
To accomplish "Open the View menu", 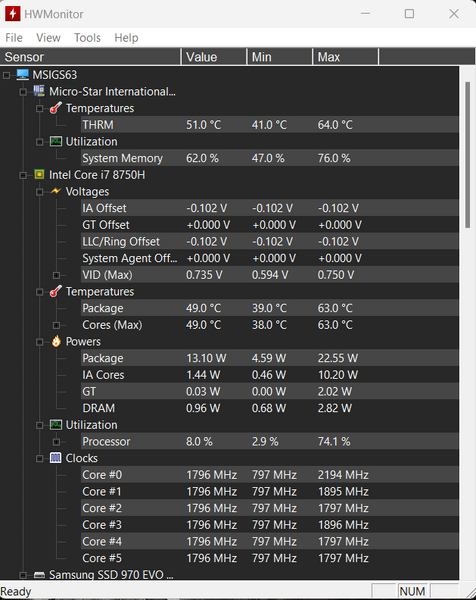I will [48, 38].
